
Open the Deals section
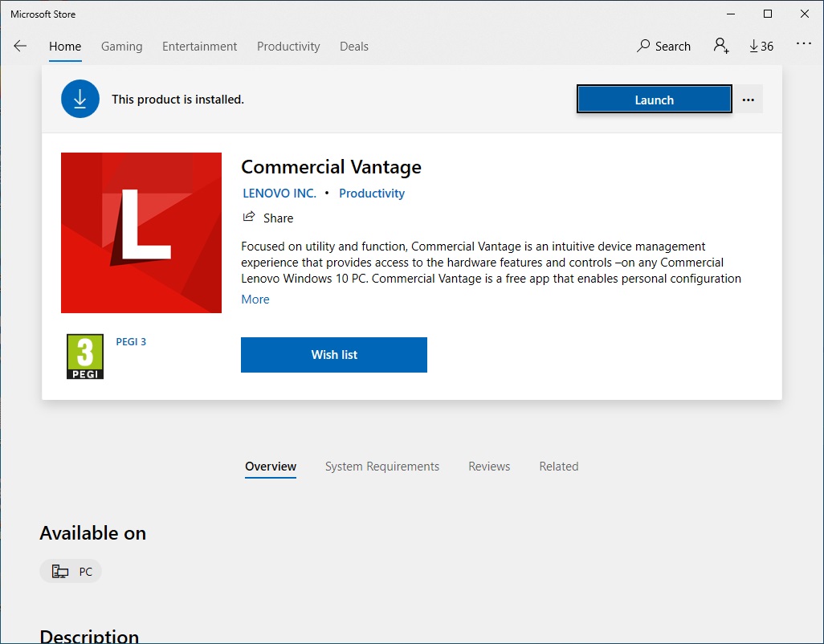tap(353, 46)
